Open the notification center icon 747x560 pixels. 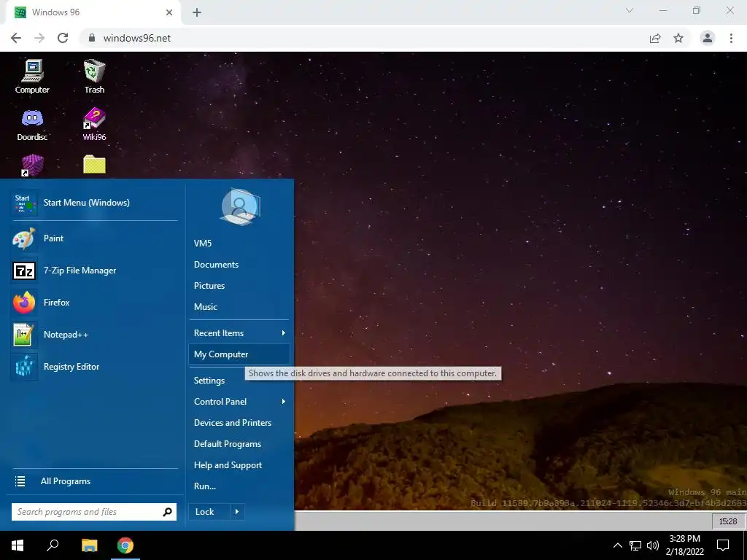(x=723, y=545)
